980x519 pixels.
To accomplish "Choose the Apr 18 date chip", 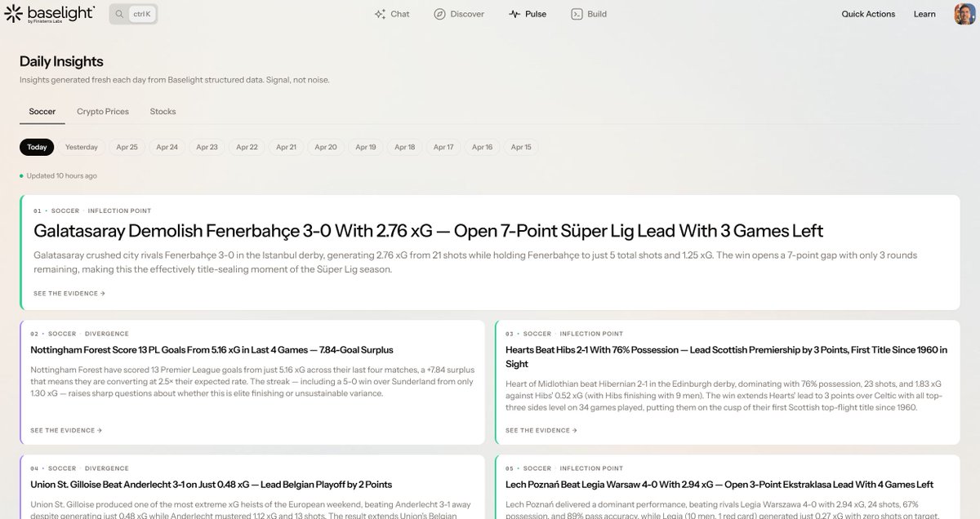I will point(405,147).
